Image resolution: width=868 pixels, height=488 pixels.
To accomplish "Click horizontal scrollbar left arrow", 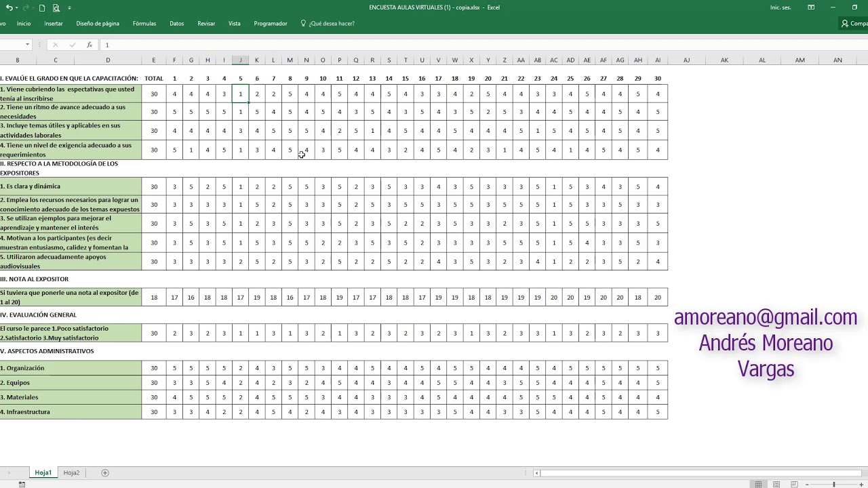I will 537,473.
